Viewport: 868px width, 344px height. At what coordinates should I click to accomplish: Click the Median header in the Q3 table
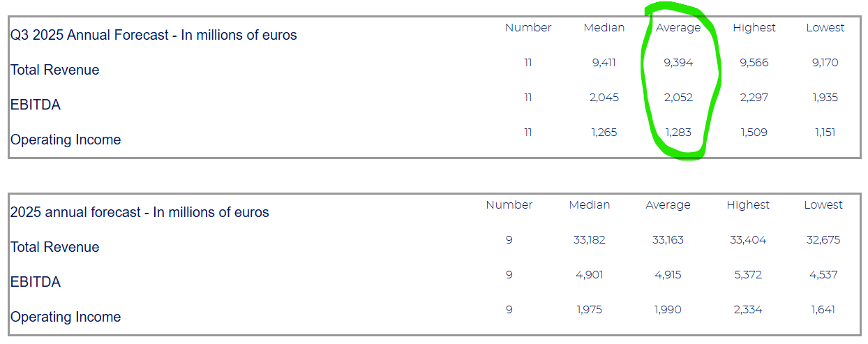click(604, 28)
